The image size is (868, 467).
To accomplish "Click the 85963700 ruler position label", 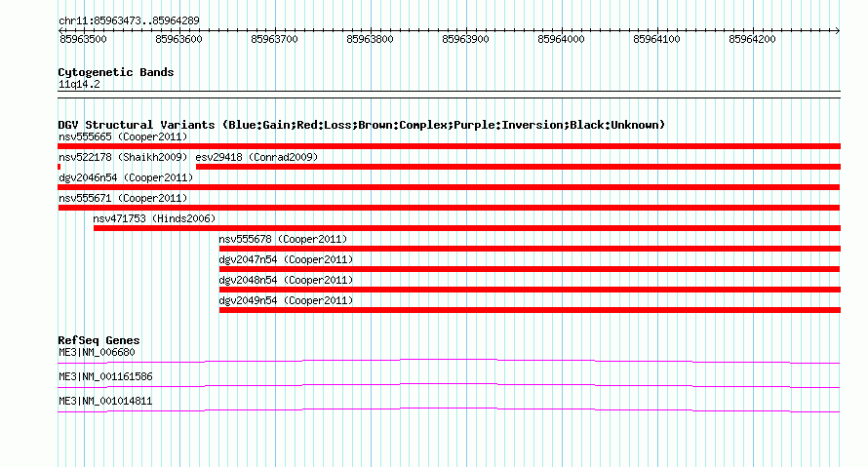I will coord(275,39).
